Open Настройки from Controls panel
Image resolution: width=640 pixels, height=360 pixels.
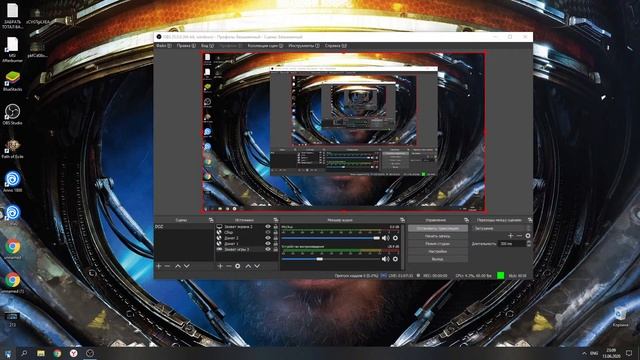(438, 251)
